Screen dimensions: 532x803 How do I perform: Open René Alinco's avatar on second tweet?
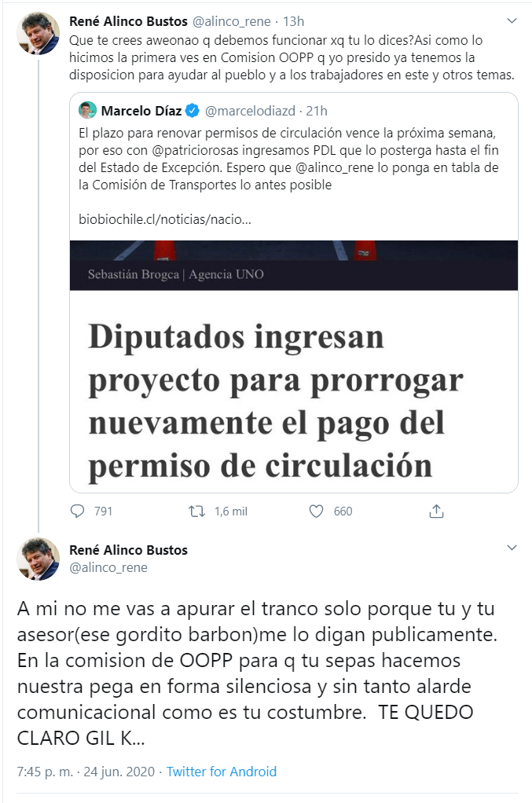click(x=38, y=559)
